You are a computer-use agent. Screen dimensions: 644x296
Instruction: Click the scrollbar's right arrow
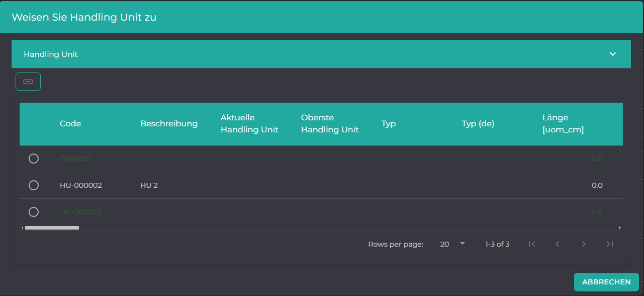(620, 228)
